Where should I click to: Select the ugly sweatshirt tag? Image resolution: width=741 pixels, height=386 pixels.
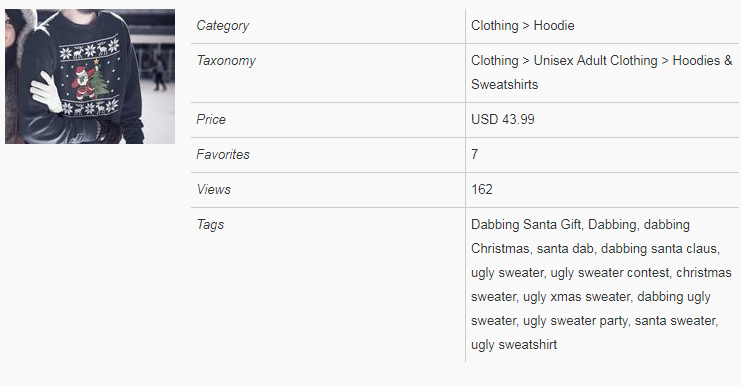[514, 345]
